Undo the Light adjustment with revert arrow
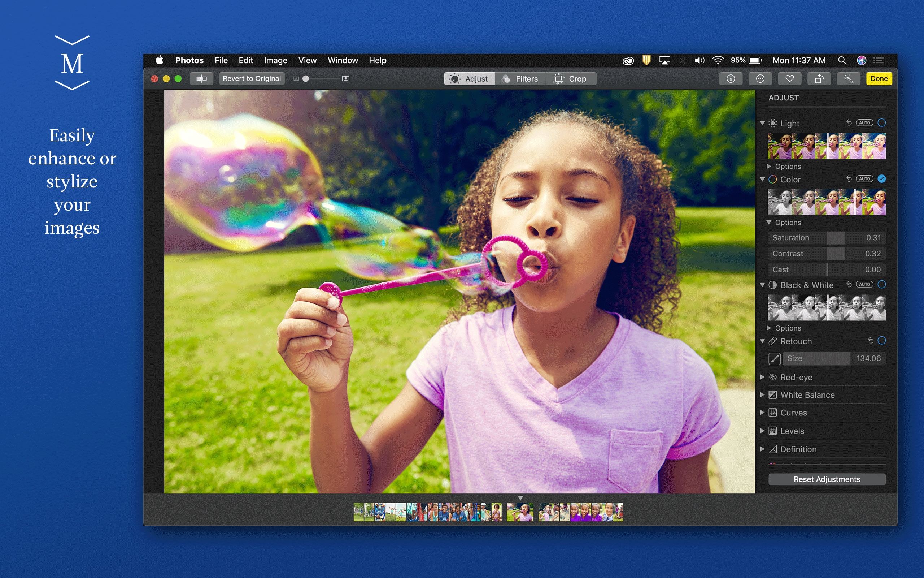Image resolution: width=924 pixels, height=578 pixels. (849, 123)
